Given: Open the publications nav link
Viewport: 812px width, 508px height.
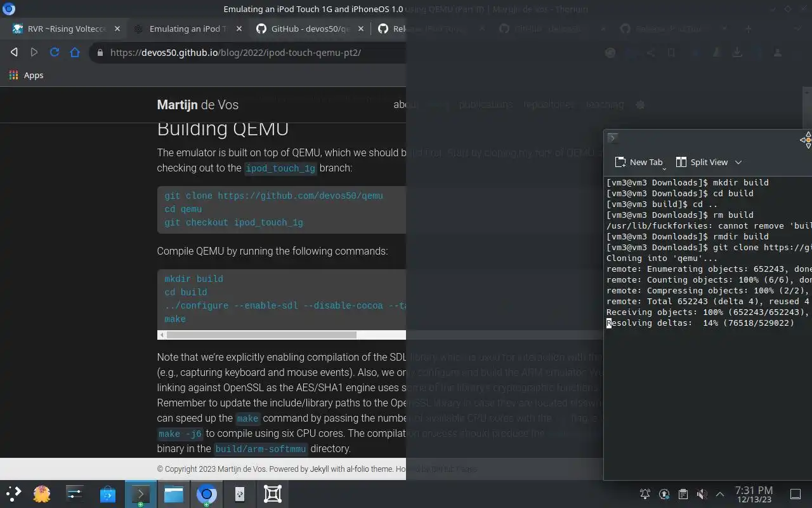Looking at the screenshot, I should click(485, 105).
